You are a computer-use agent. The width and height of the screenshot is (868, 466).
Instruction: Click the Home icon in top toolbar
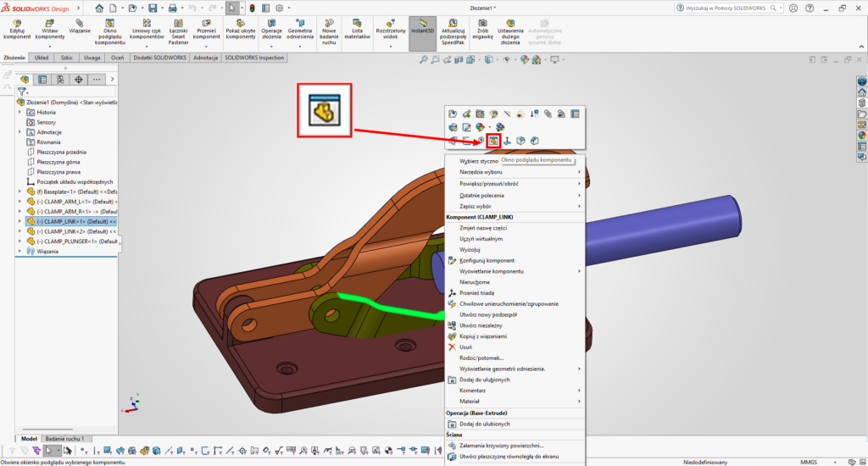click(x=99, y=8)
